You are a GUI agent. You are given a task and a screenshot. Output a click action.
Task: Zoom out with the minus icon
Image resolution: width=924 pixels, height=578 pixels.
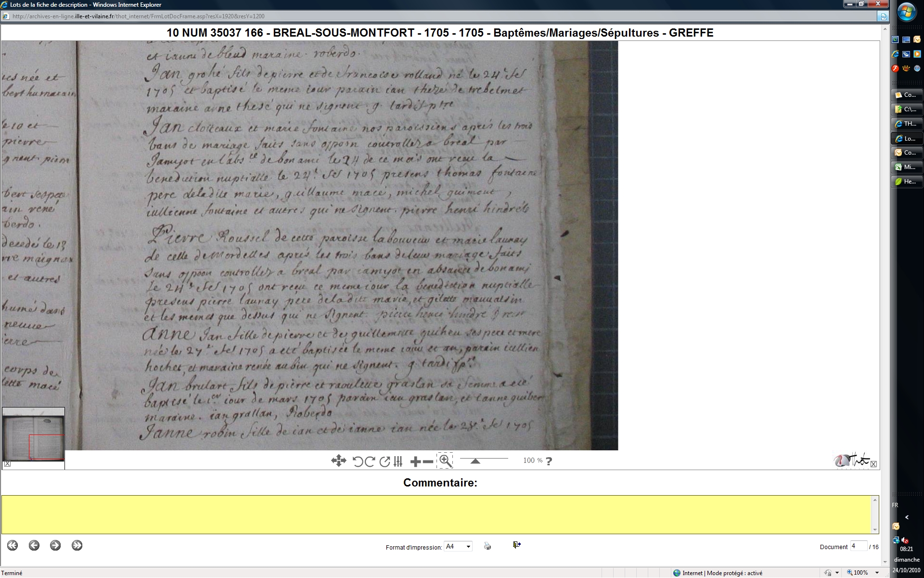428,461
